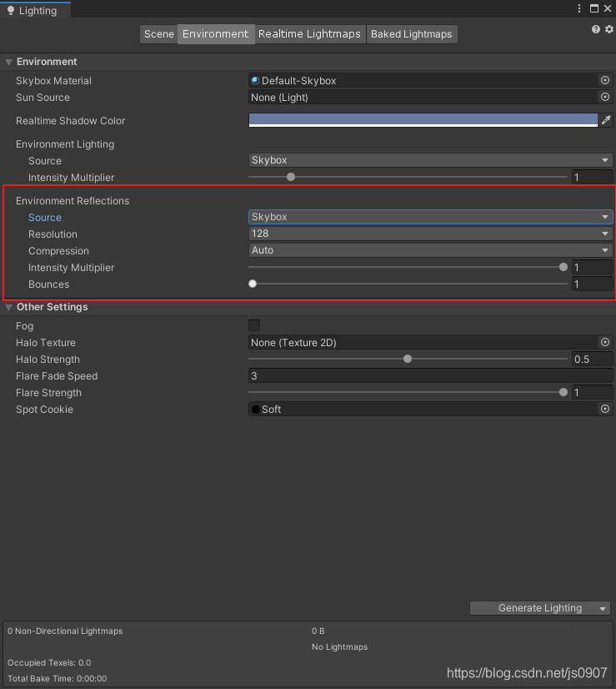616x689 pixels.
Task: Switch to the Environment tab
Action: click(x=216, y=34)
